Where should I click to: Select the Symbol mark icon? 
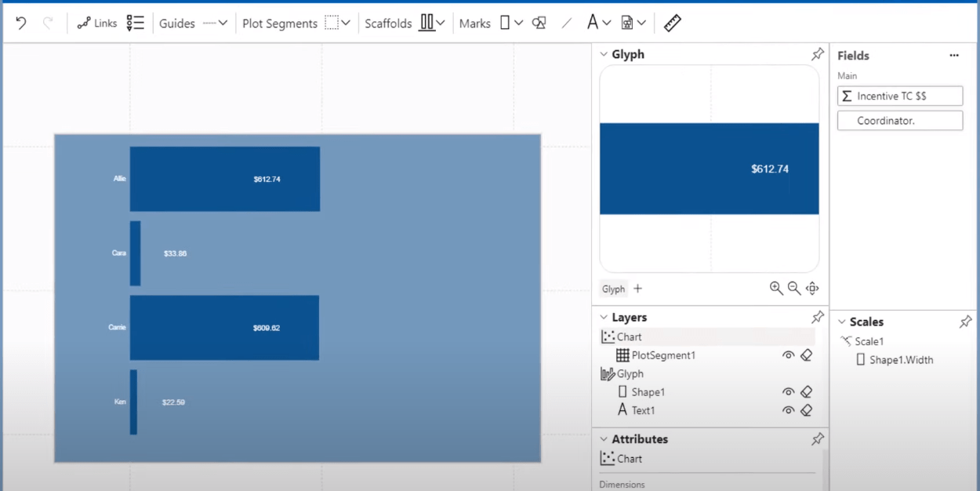(539, 24)
